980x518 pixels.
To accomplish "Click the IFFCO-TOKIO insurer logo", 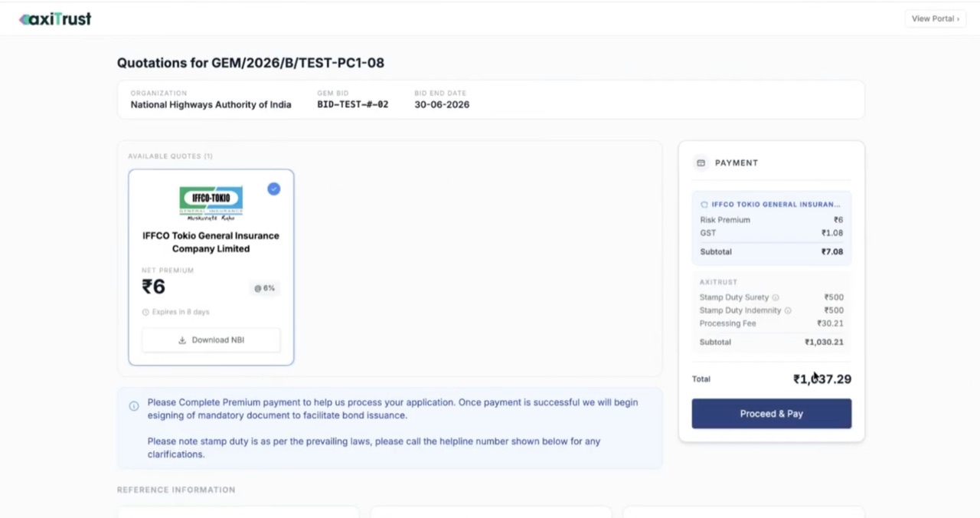I will click(x=211, y=203).
